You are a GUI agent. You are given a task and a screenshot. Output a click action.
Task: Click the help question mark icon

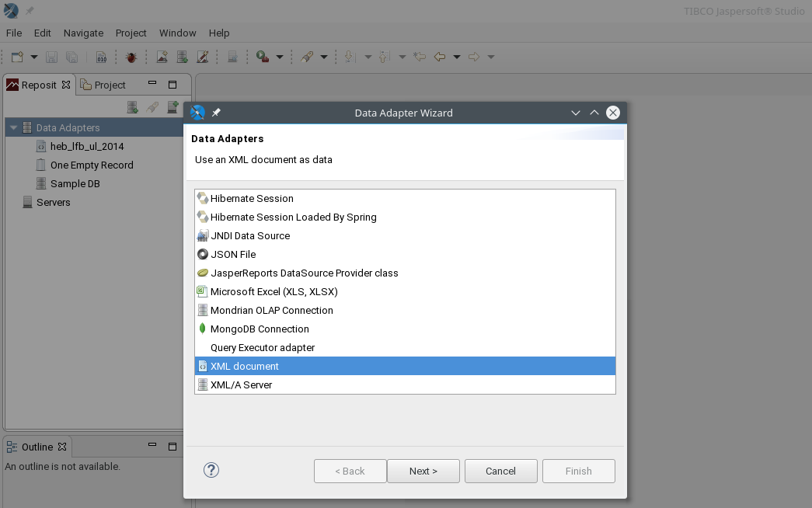click(211, 470)
